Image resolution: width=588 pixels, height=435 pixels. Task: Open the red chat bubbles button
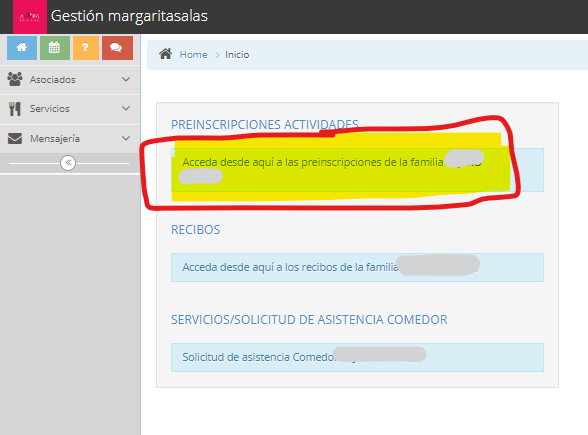tap(117, 48)
